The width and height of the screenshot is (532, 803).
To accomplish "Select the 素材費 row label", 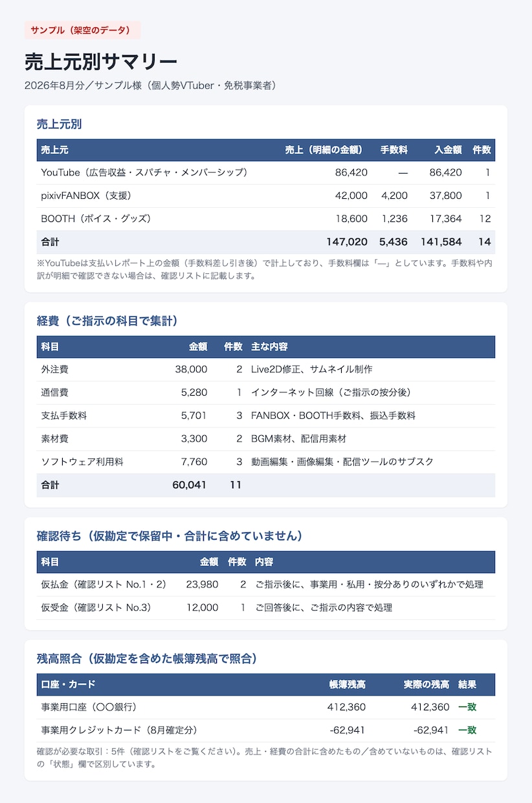I will point(54,438).
